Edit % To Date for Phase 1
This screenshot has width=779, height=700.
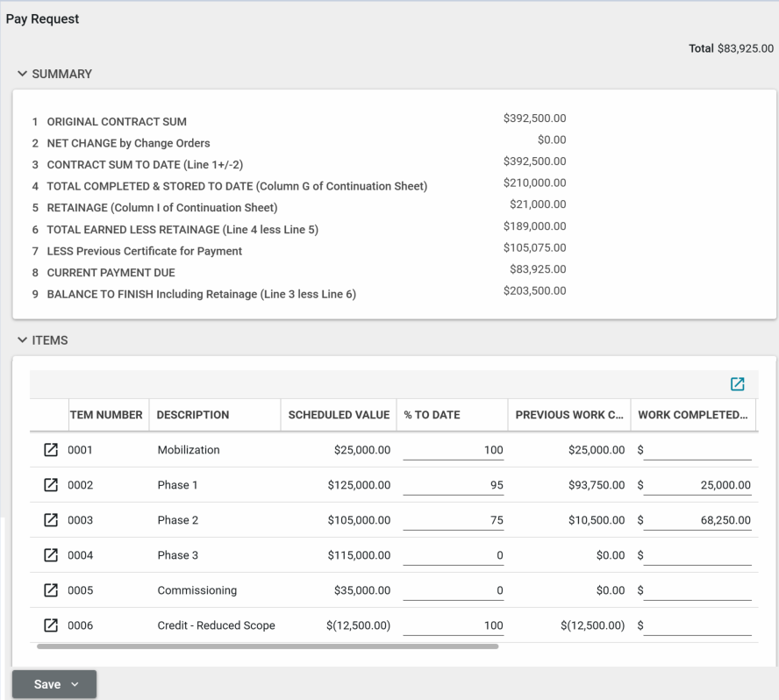click(453, 485)
